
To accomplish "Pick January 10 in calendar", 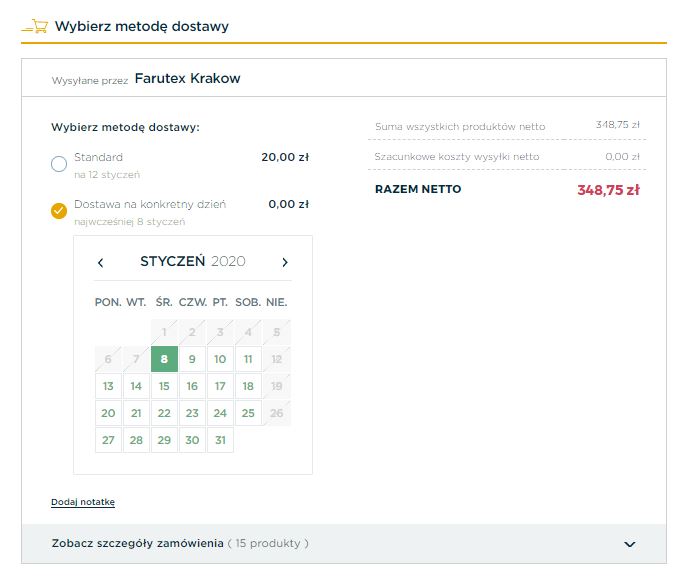I will (220, 359).
